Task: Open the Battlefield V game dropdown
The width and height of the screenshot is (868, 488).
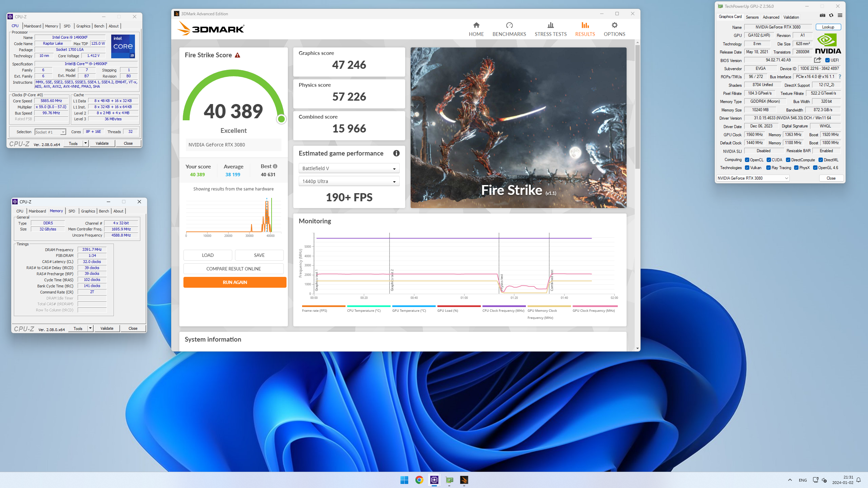Action: click(349, 168)
